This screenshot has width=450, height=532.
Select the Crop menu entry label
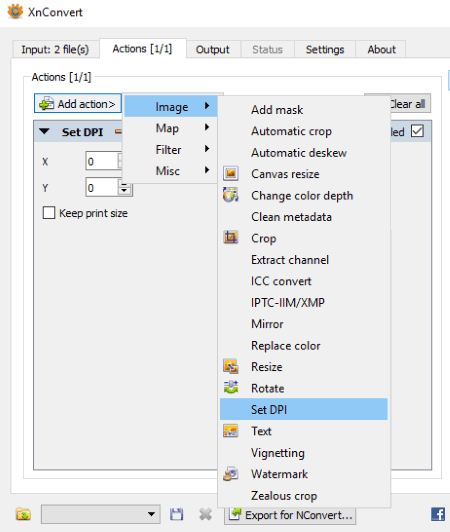pos(264,238)
